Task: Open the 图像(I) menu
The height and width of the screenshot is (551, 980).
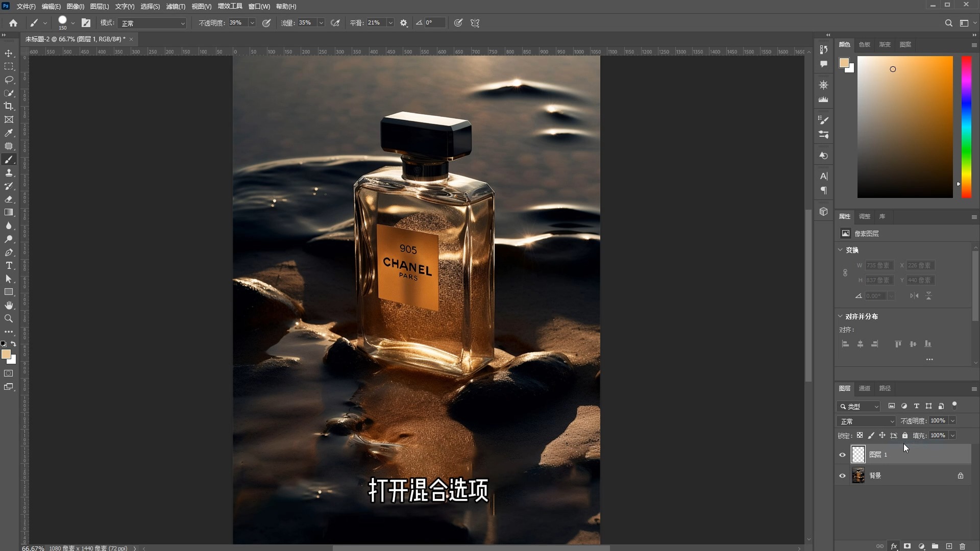Action: pos(76,7)
